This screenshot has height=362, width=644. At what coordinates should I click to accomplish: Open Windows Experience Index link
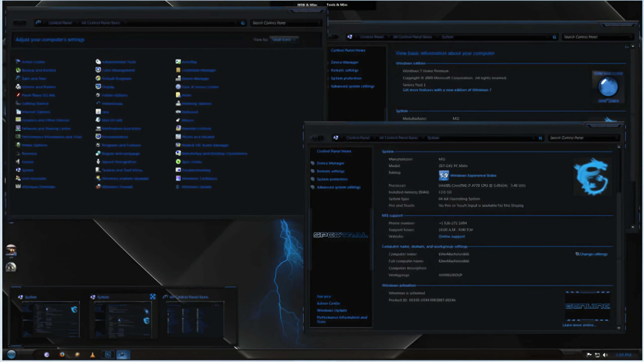click(473, 176)
